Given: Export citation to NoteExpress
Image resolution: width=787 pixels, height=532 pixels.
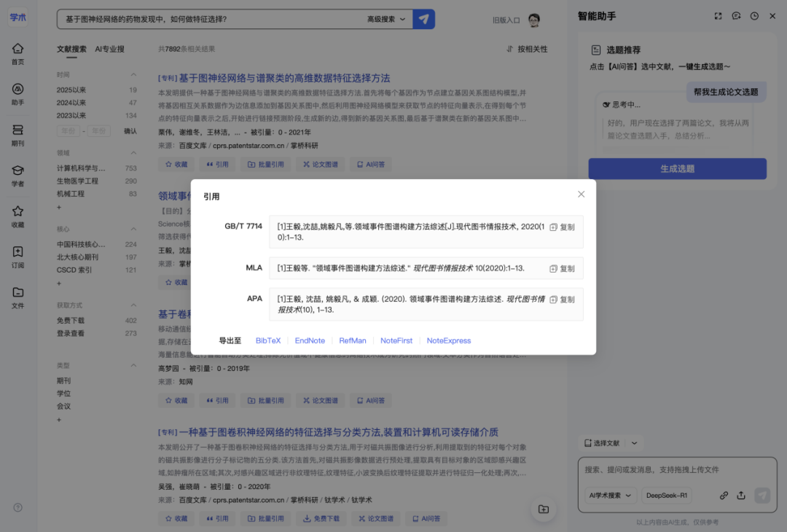Looking at the screenshot, I should 449,341.
